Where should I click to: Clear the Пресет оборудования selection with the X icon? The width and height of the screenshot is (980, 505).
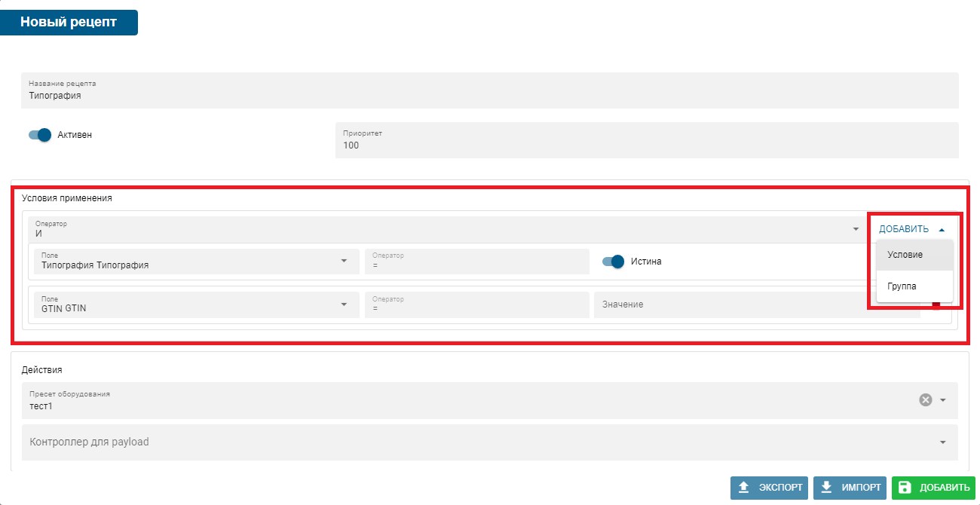(925, 399)
